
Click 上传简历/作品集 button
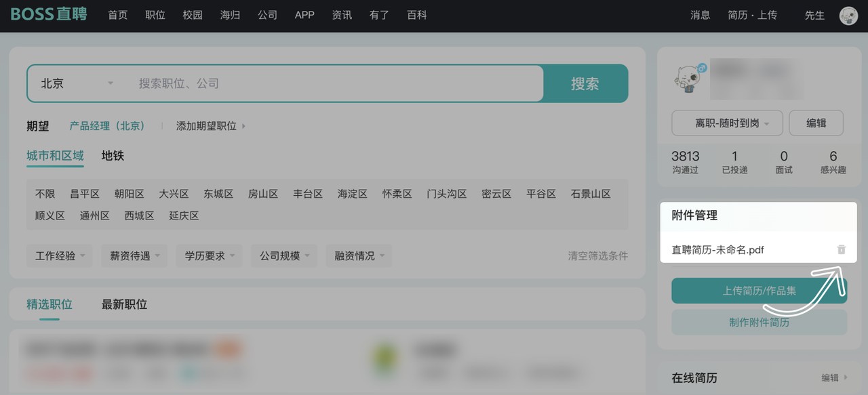coord(759,291)
